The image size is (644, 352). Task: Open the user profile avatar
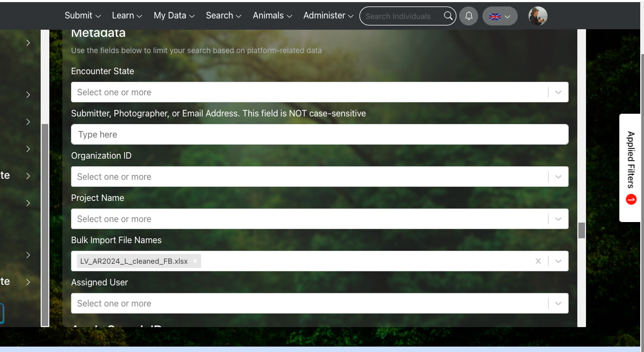click(x=538, y=16)
